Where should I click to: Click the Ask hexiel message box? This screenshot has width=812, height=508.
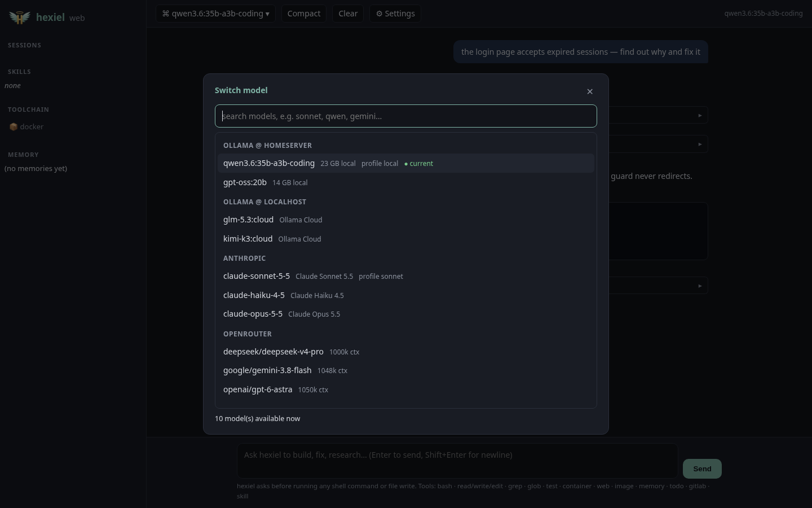click(x=457, y=461)
